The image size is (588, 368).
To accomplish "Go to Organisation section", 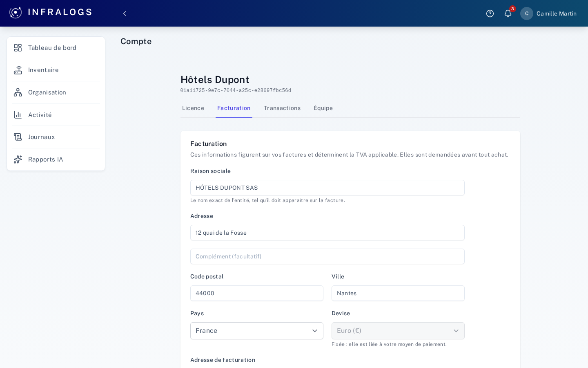I will [x=56, y=92].
